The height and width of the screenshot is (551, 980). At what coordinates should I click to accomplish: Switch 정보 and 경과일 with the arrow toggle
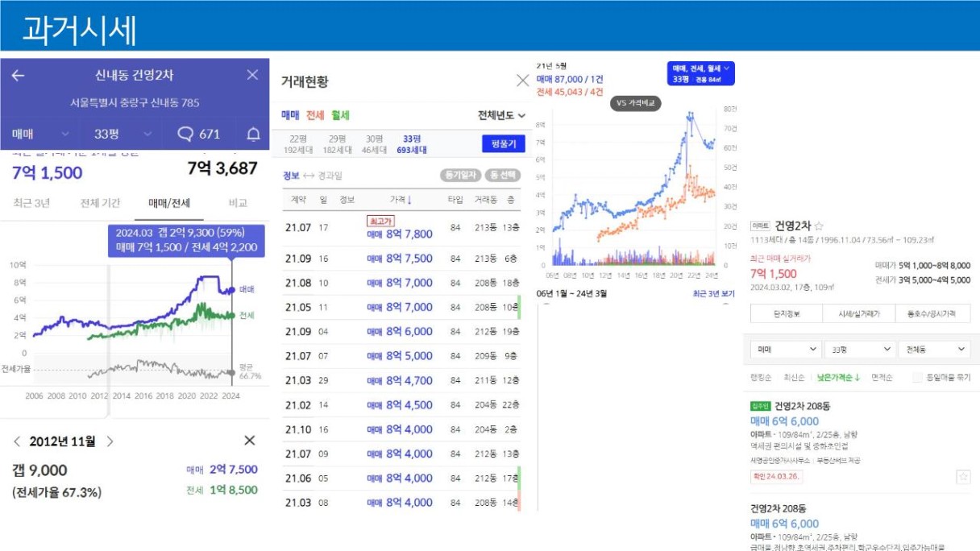point(308,175)
